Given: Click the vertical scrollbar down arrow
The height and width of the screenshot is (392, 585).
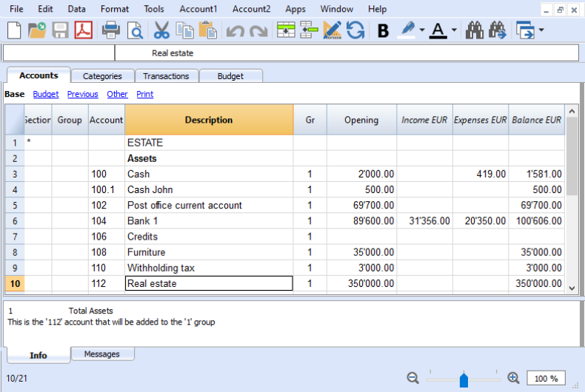Looking at the screenshot, I should point(572,288).
